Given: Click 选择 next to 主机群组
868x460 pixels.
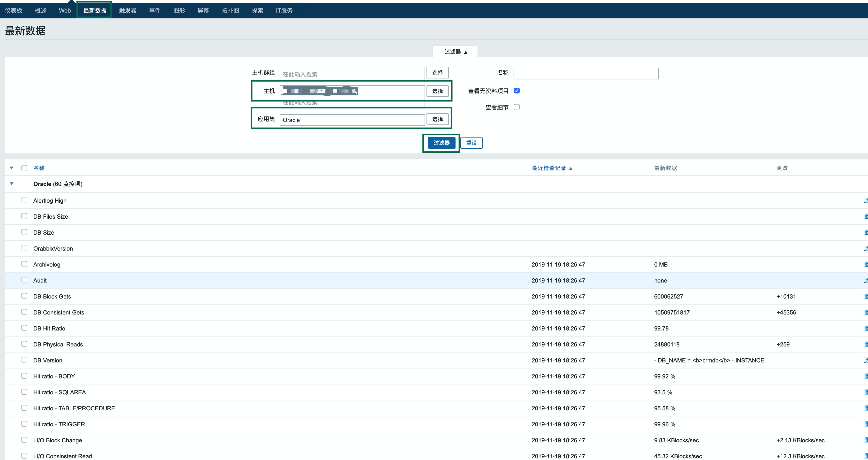Looking at the screenshot, I should coord(437,72).
